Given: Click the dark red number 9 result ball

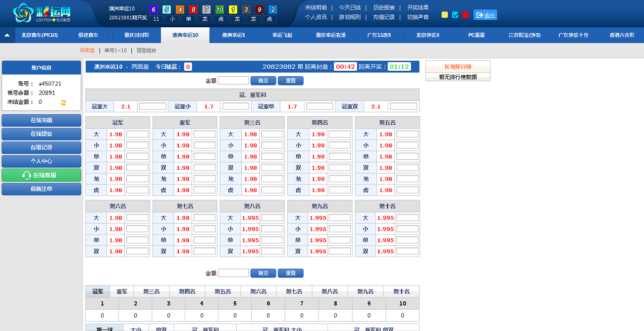Looking at the screenshot, I should (x=259, y=9).
